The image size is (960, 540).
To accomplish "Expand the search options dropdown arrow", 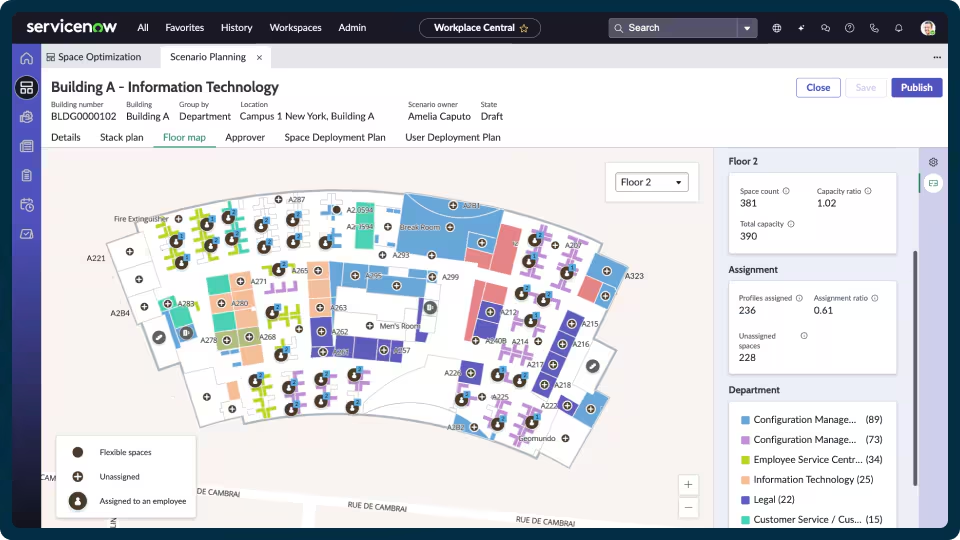I will click(x=747, y=28).
